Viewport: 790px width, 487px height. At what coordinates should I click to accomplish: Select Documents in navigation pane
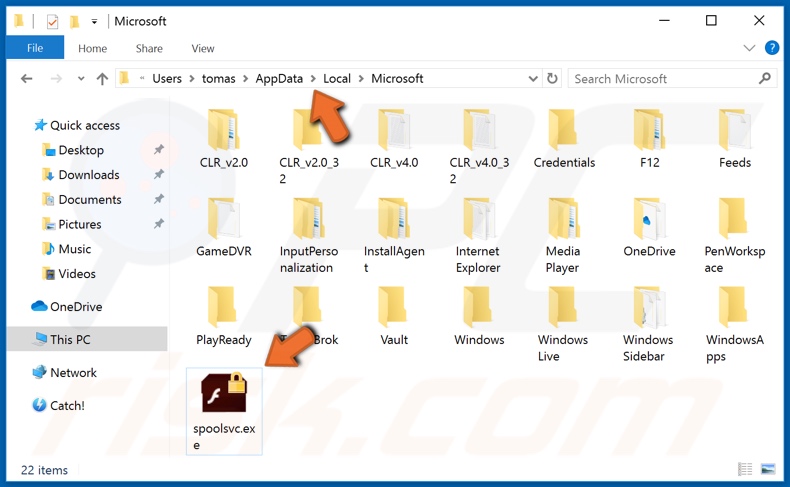[83, 199]
